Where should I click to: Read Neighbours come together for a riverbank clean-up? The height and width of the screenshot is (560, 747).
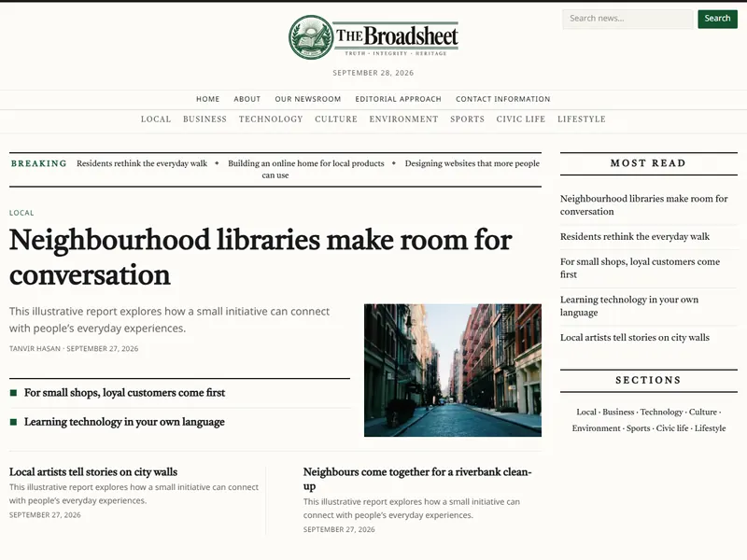(x=417, y=479)
